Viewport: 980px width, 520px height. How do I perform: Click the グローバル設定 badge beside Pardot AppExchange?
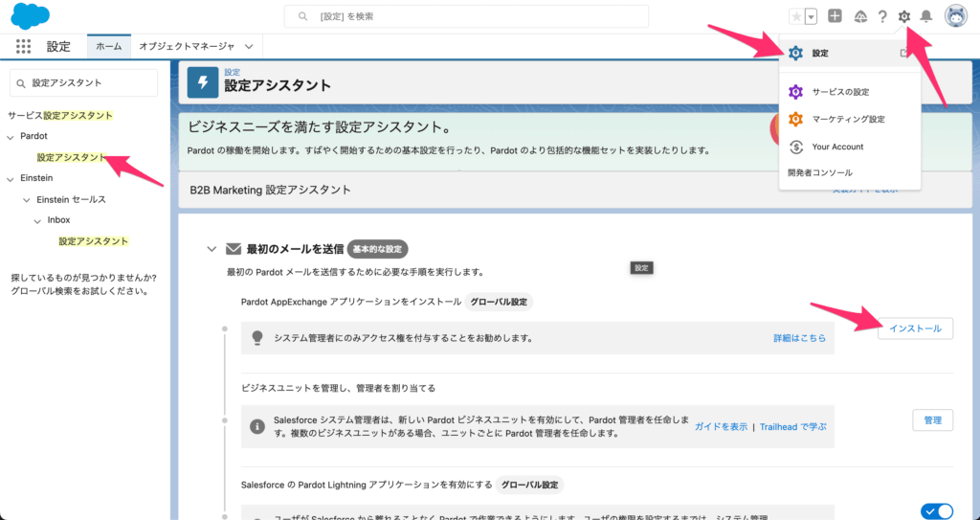click(x=498, y=302)
